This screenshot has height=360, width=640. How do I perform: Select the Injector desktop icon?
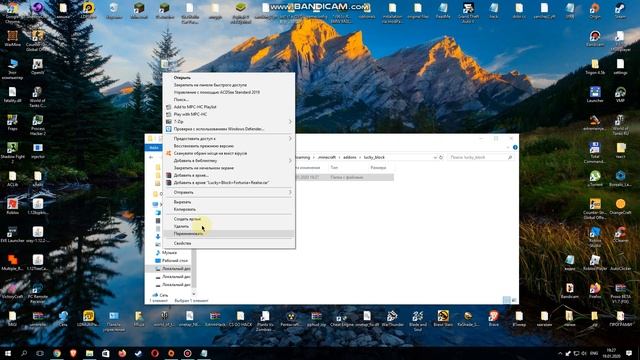click(38, 150)
